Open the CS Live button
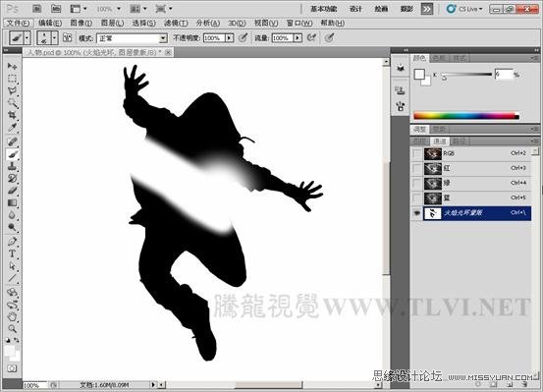The width and height of the screenshot is (543, 392). (464, 9)
